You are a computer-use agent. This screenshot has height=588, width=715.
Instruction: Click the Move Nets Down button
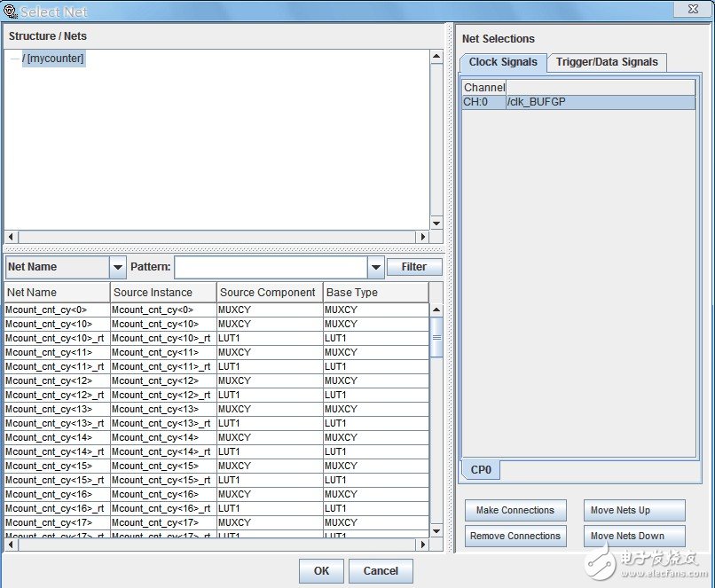(633, 536)
